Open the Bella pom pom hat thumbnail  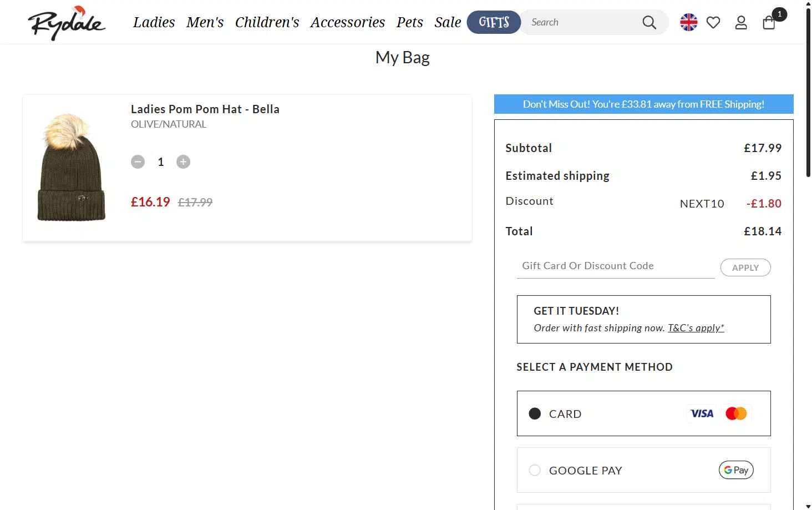point(72,167)
